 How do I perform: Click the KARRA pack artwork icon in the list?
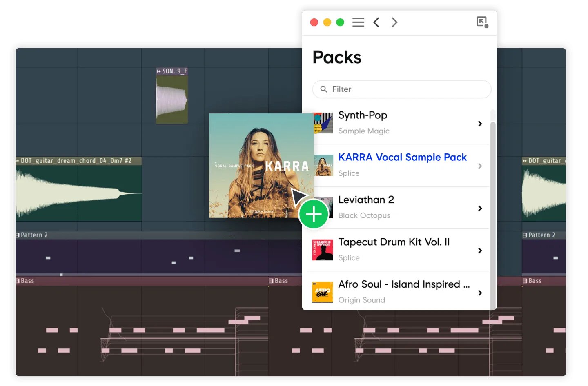[323, 166]
